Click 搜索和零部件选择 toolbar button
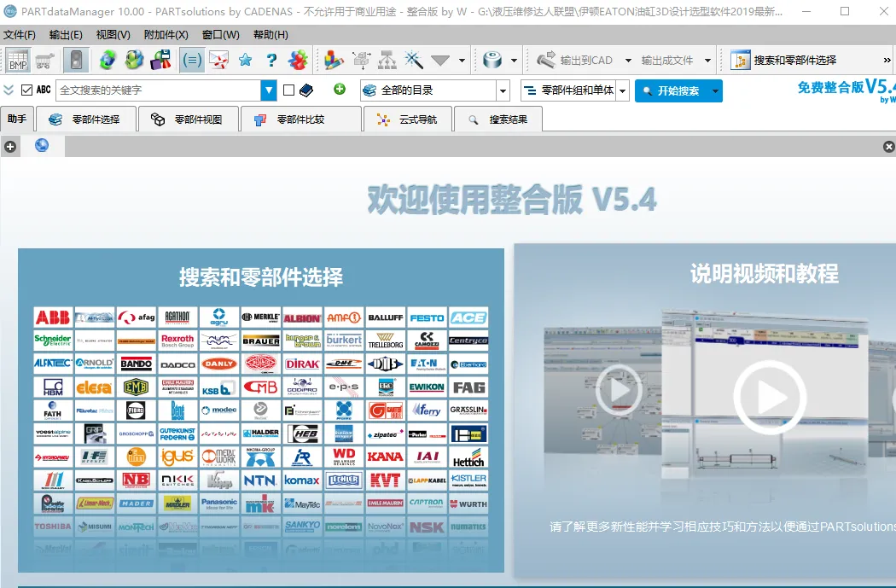The height and width of the screenshot is (588, 896). pyautogui.click(x=783, y=60)
